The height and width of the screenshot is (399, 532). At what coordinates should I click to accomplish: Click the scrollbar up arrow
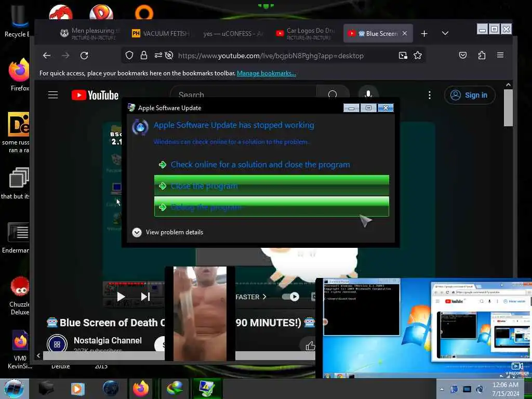(x=508, y=85)
